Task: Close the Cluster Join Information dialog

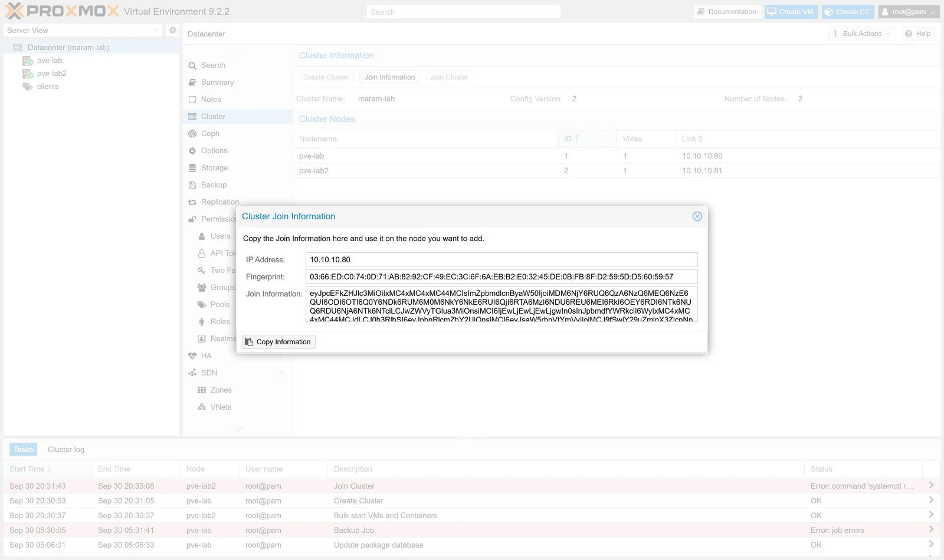Action: pos(697,216)
